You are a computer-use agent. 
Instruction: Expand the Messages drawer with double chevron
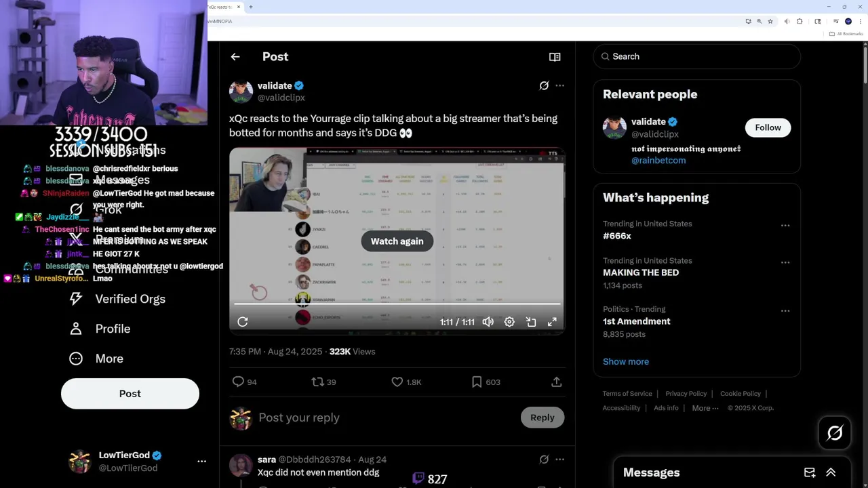(x=831, y=472)
